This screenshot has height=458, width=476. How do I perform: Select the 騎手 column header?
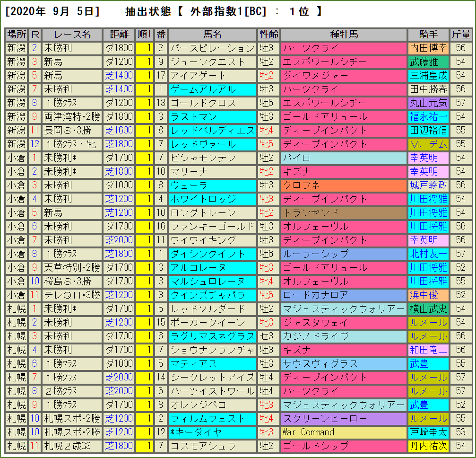click(428, 35)
